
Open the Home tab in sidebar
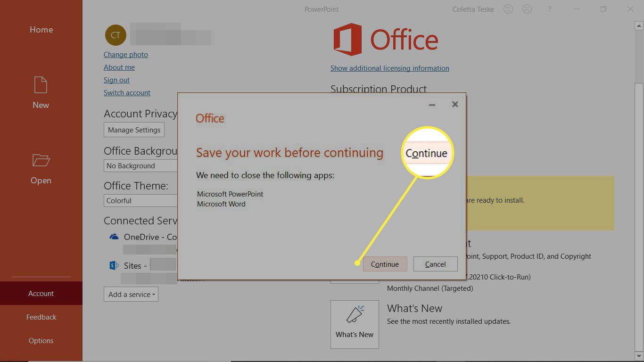[x=41, y=30]
